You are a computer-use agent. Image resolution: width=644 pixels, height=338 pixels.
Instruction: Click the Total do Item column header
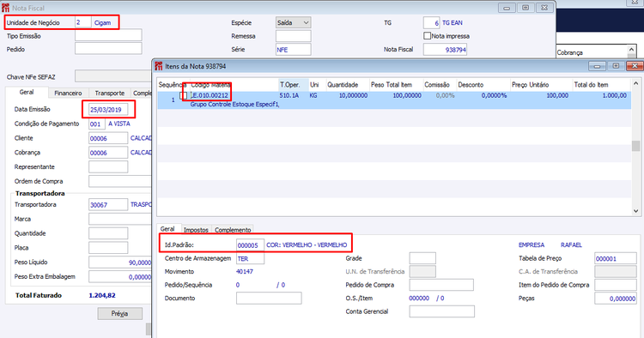click(601, 84)
